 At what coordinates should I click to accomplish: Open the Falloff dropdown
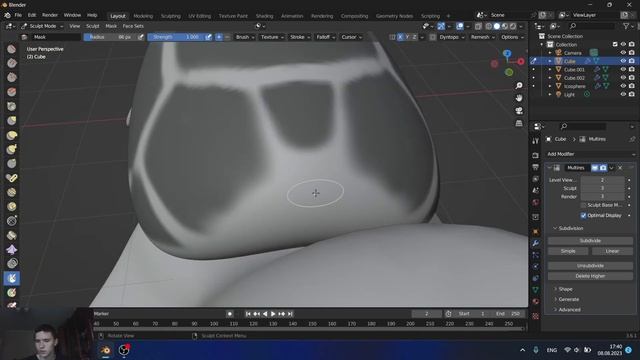point(325,37)
